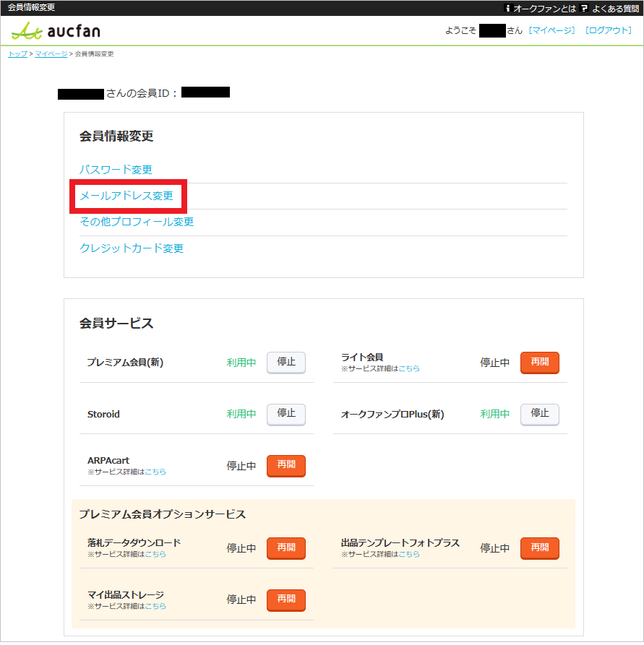The height and width of the screenshot is (645, 644).
Task: Open the パスワード変更 page
Action: point(116,170)
